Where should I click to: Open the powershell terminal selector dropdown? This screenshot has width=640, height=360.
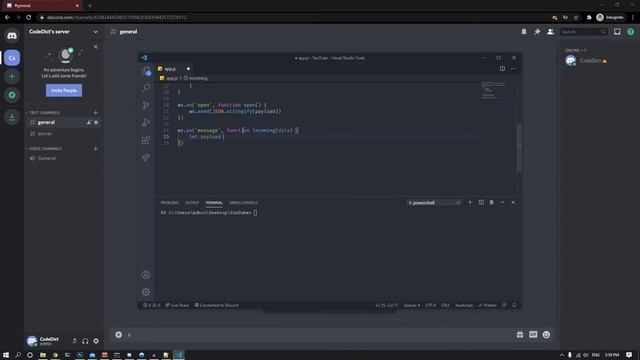[433, 203]
